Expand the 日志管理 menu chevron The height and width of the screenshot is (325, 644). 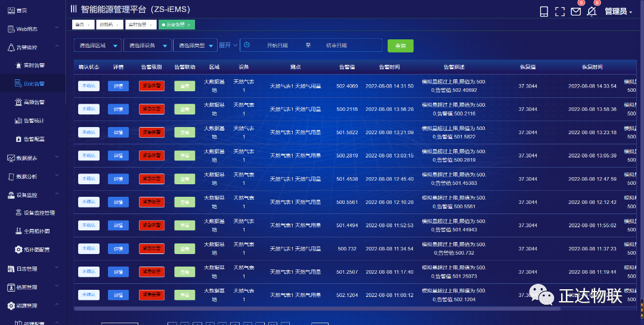(x=57, y=268)
